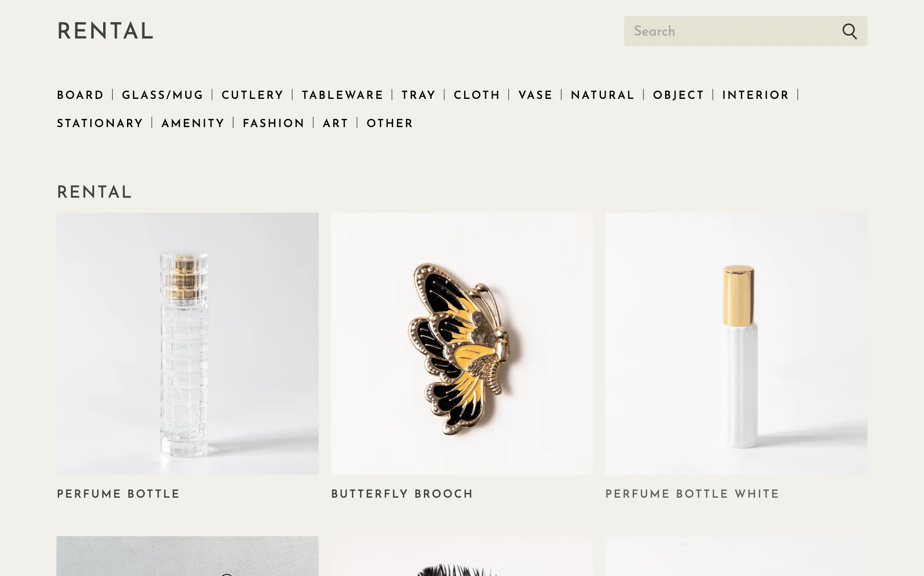Browse the FASHION category
Screen dimensions: 924x576
click(273, 123)
